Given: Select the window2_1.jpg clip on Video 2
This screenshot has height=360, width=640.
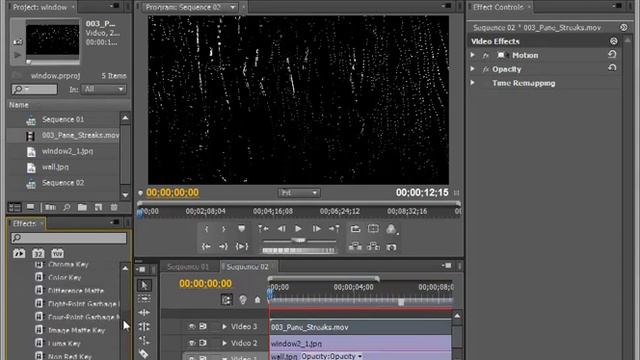Looking at the screenshot, I should point(360,343).
